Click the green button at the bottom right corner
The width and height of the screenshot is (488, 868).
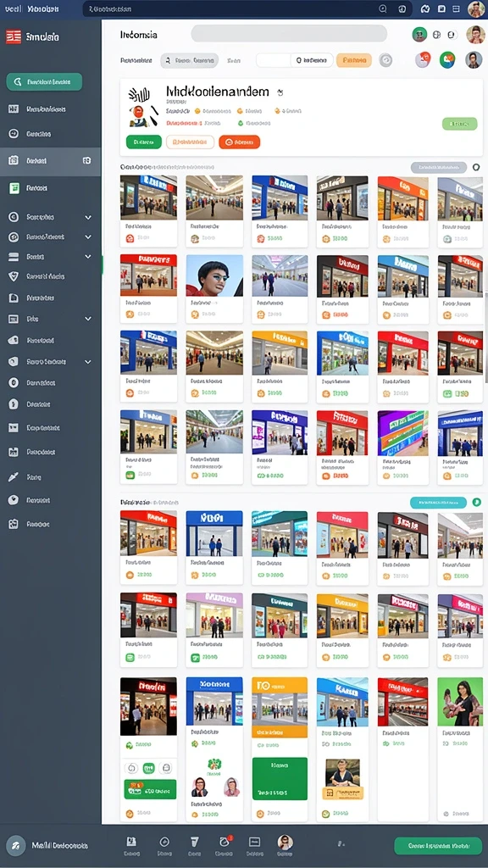438,846
